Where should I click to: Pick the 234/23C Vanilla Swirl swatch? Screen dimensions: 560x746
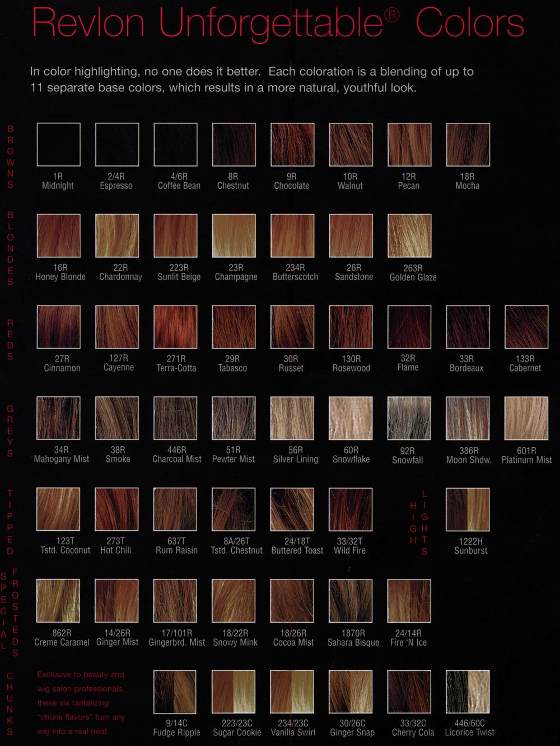(x=292, y=692)
